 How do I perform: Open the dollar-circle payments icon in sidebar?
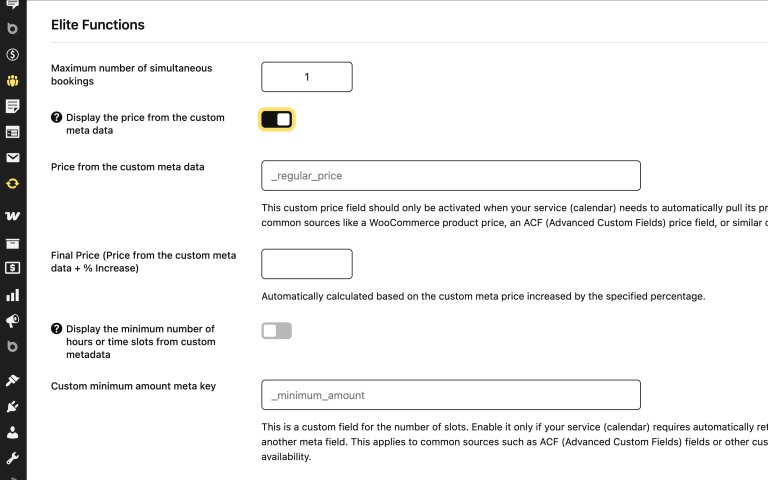pos(13,54)
